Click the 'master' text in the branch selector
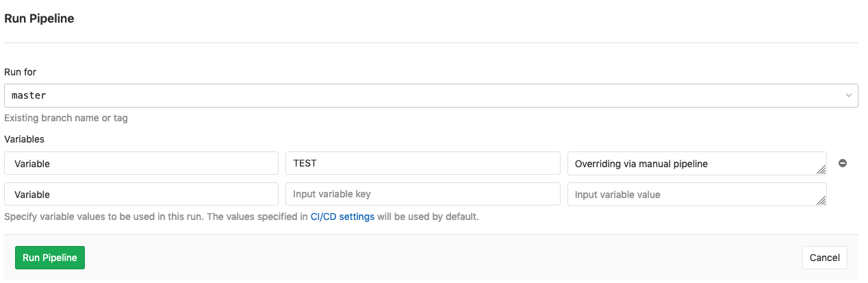Image resolution: width=868 pixels, height=283 pixels. [x=29, y=96]
